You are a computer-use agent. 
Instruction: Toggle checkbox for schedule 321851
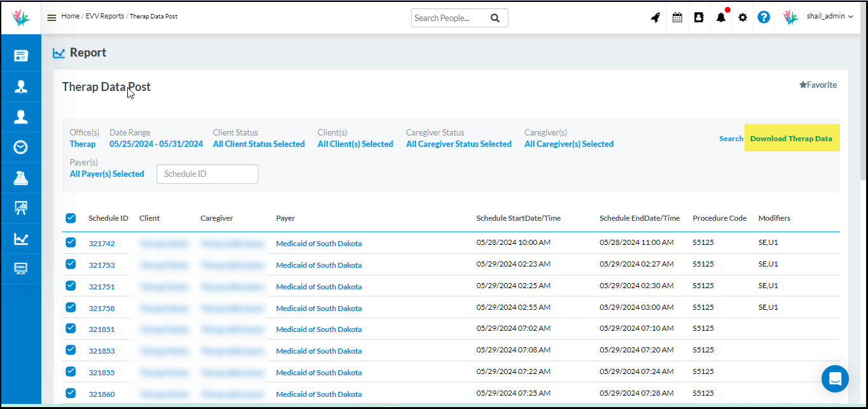pos(71,328)
